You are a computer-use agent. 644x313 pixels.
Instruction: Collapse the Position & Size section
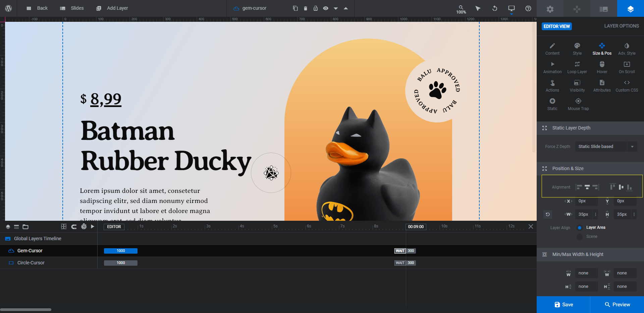(590, 168)
